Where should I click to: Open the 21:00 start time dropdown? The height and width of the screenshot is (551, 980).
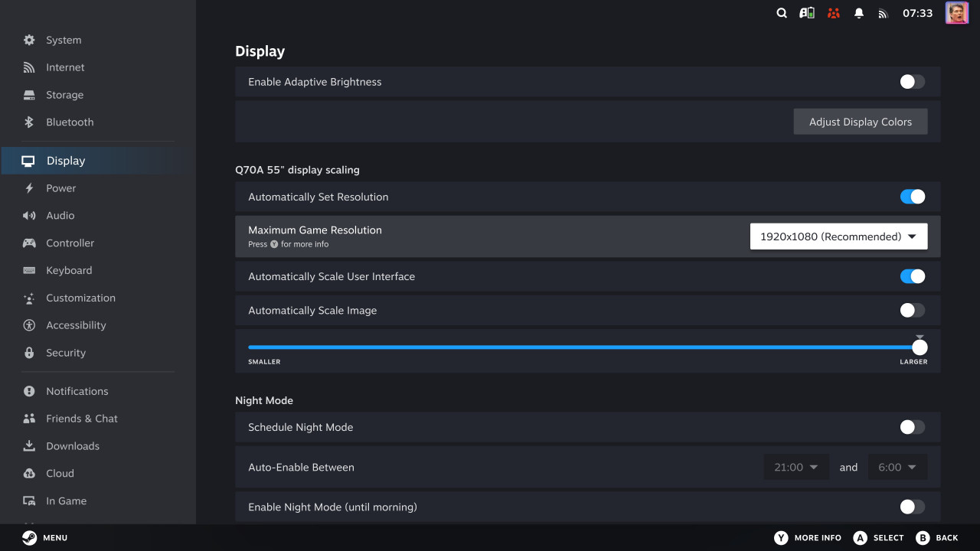click(x=796, y=467)
